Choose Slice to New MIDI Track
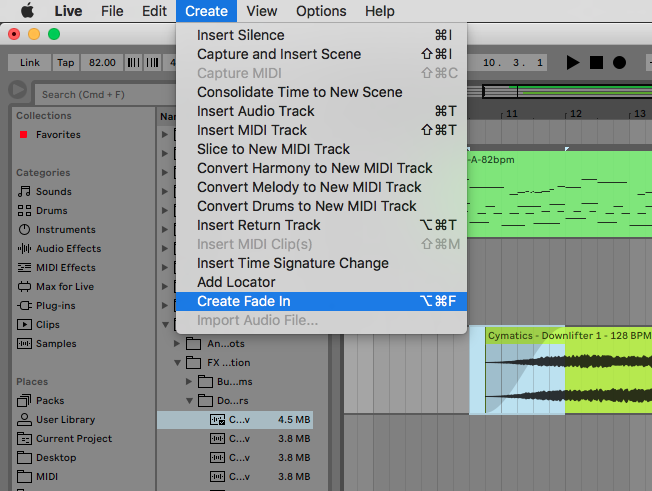 point(321,149)
